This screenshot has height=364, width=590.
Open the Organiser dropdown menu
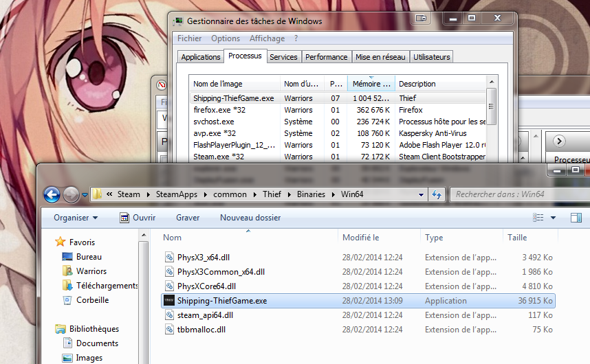[x=76, y=218]
